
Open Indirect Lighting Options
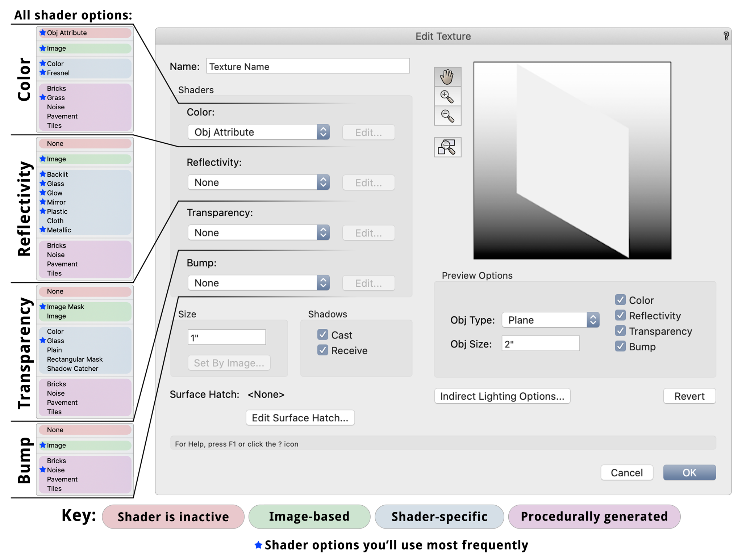click(502, 396)
